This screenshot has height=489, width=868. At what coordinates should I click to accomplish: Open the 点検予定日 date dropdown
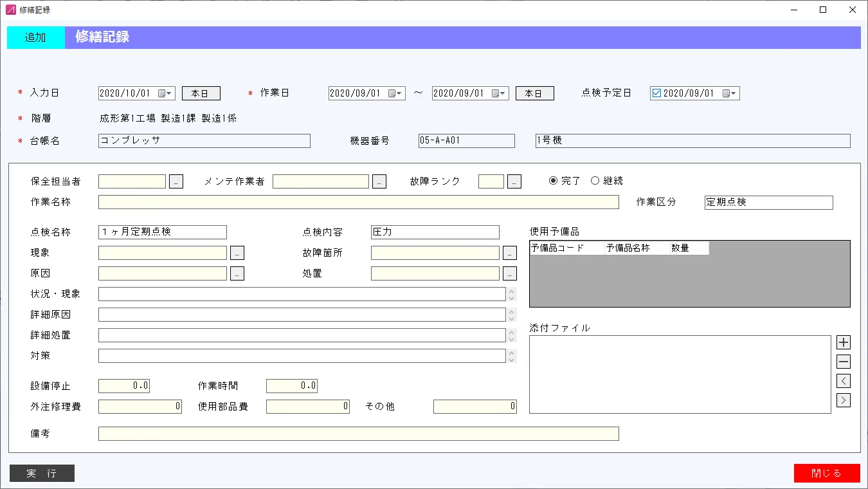point(733,93)
